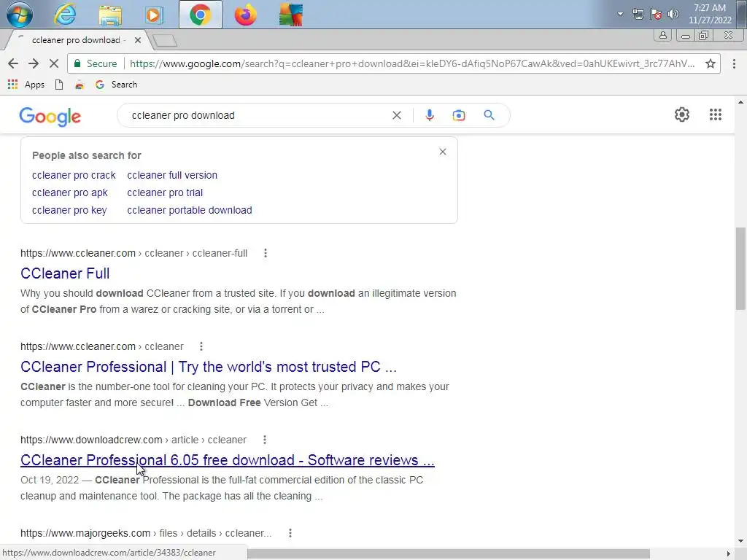
Task: Open more options for downloadcrew result
Action: [265, 440]
